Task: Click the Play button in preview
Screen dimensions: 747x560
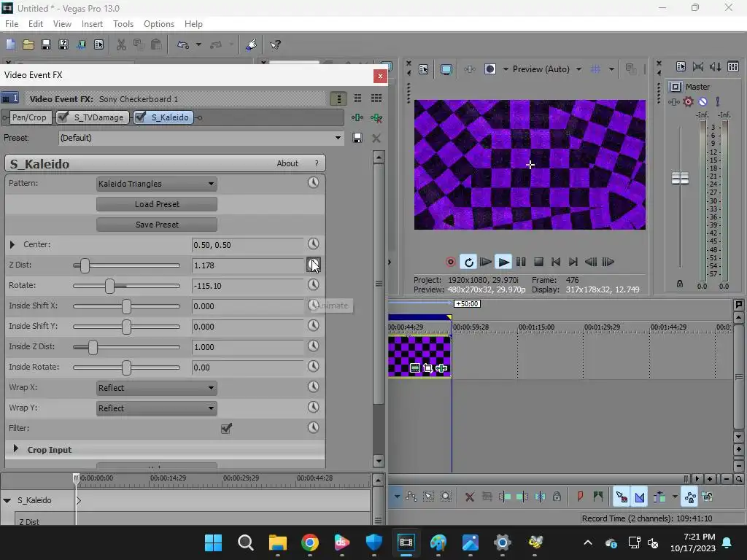Action: [x=503, y=262]
